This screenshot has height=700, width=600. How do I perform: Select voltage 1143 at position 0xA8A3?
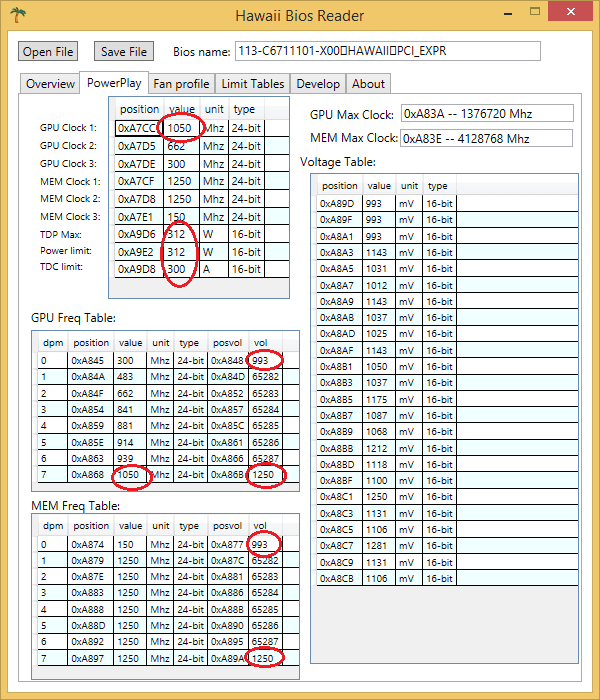pyautogui.click(x=379, y=252)
